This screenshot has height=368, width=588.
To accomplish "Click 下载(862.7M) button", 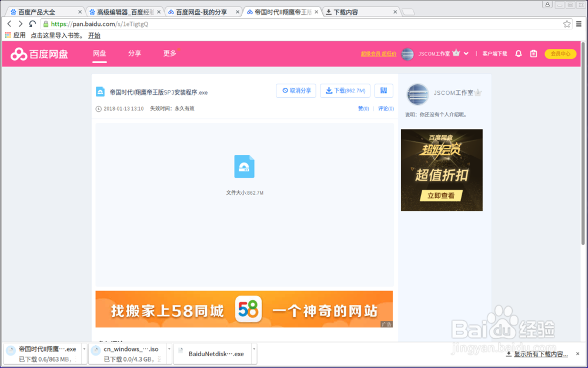I will tap(345, 91).
